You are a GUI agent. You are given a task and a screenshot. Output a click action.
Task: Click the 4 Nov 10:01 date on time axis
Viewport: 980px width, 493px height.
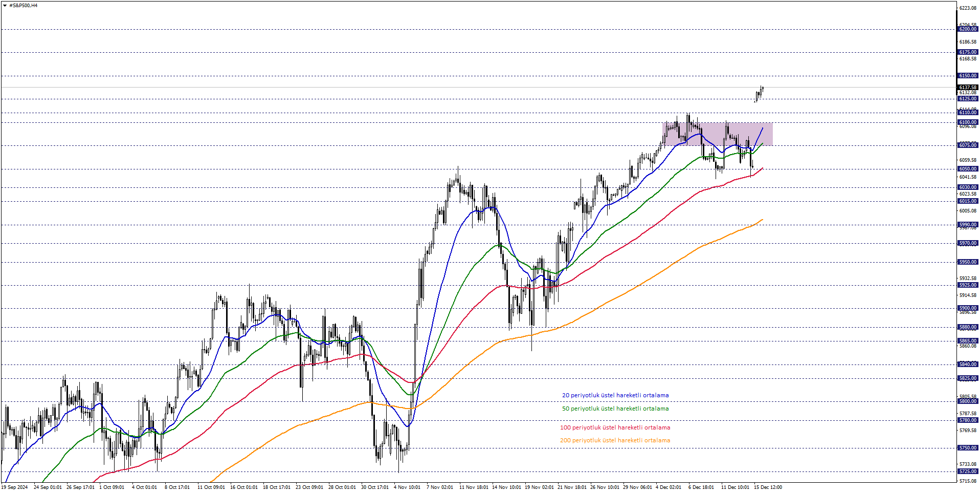click(x=407, y=487)
